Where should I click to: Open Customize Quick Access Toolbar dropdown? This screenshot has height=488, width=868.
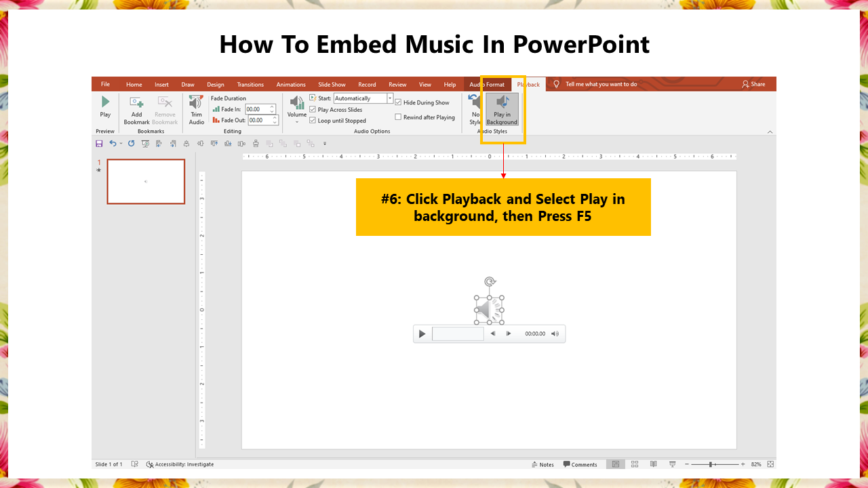[324, 144]
